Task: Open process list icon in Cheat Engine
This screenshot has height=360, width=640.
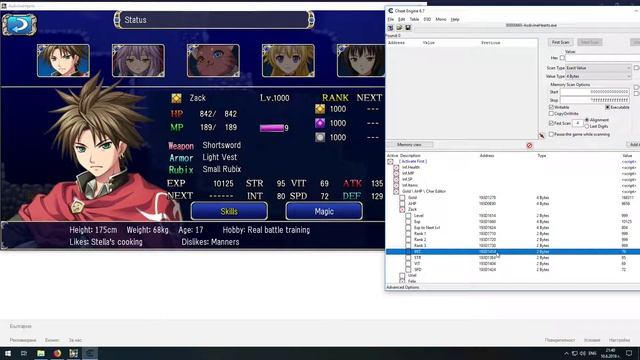Action: click(x=391, y=28)
